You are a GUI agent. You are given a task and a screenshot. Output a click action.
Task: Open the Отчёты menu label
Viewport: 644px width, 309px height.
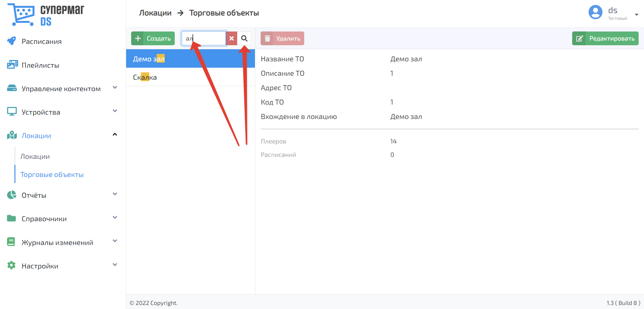click(34, 195)
